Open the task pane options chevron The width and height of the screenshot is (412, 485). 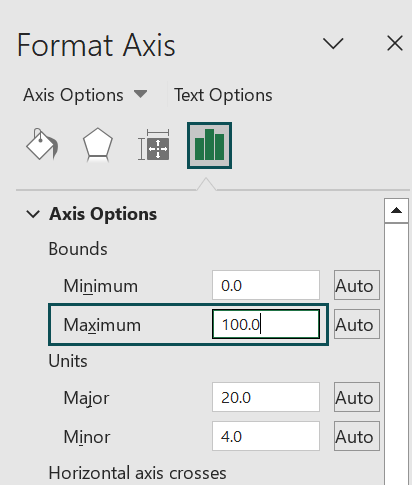click(333, 44)
